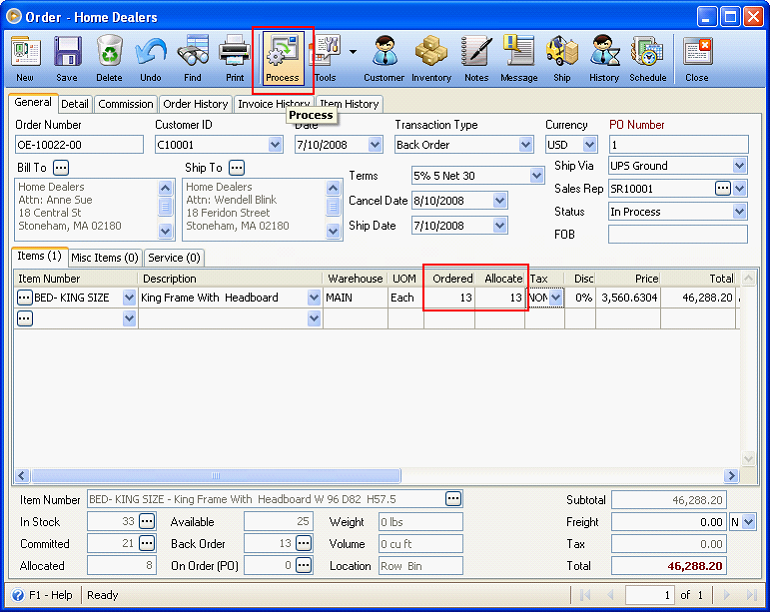Open Back Order details ellipsis button
The width and height of the screenshot is (771, 613).
click(304, 543)
